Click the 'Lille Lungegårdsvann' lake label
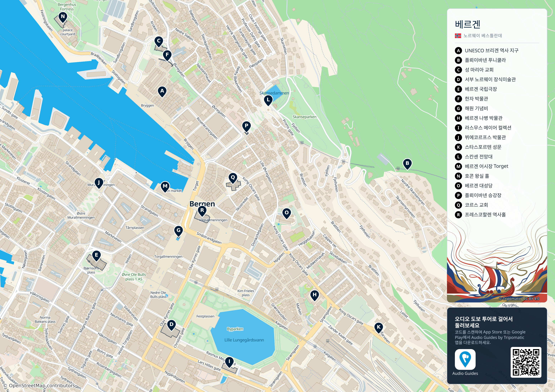This screenshot has width=555, height=392. 244,340
